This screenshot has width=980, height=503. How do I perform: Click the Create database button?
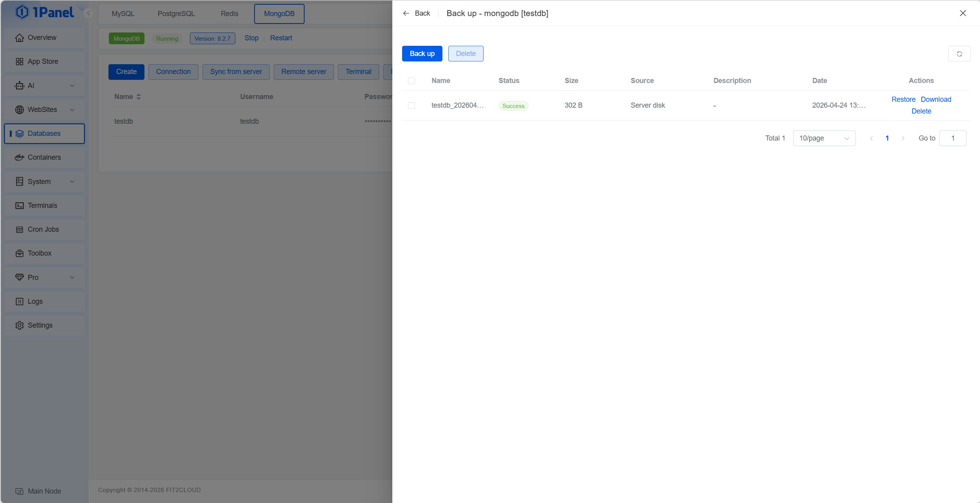[x=126, y=72]
